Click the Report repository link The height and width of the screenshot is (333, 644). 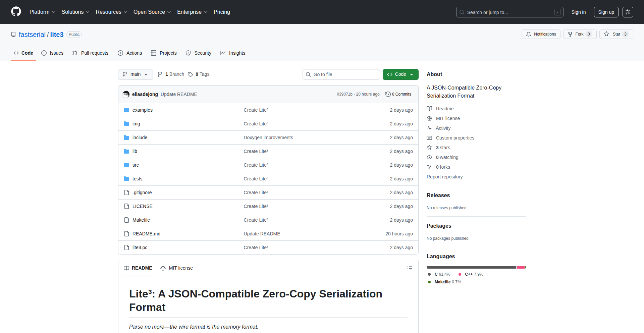444,177
